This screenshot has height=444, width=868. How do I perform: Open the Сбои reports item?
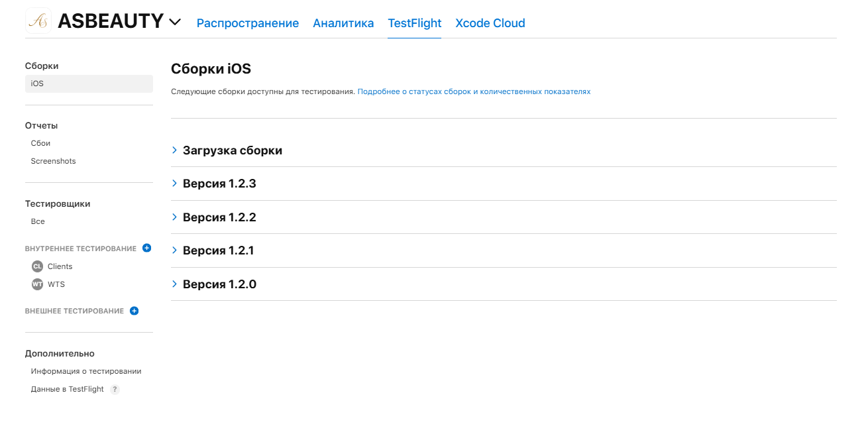(x=40, y=143)
